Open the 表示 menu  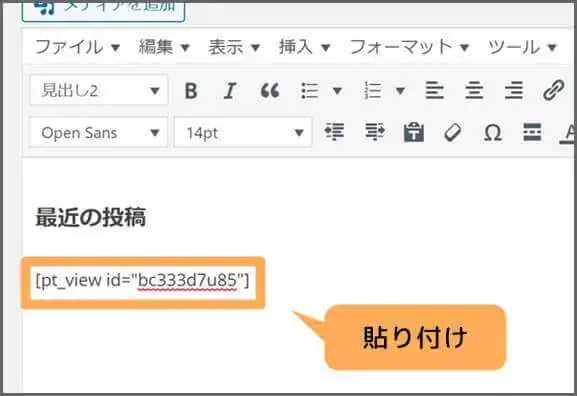coord(234,47)
